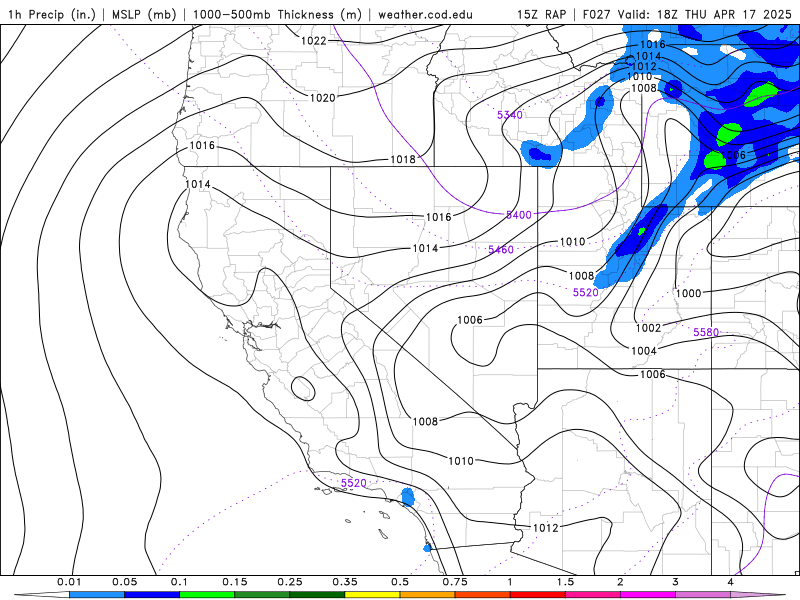
Task: Click the 1.5 legend value
Action: pos(565,582)
